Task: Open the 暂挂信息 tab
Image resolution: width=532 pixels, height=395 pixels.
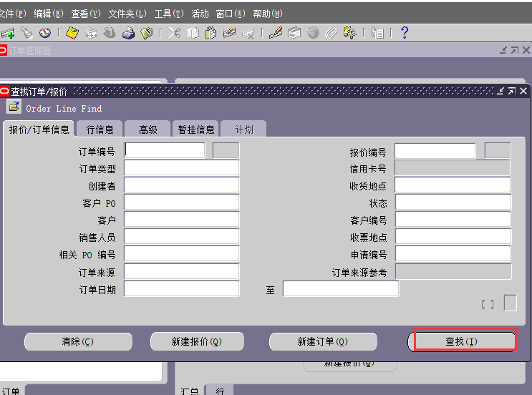Action: tap(195, 130)
